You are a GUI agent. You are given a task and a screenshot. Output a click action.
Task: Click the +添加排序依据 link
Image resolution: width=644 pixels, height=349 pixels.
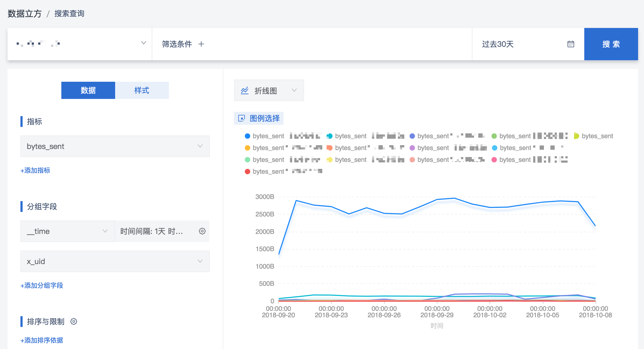pyautogui.click(x=42, y=340)
